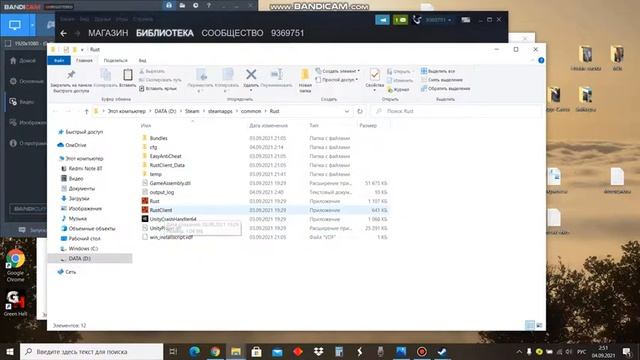This screenshot has width=640, height=360.
Task: Click DATA (D:) in breadcrumb path
Action: point(165,111)
